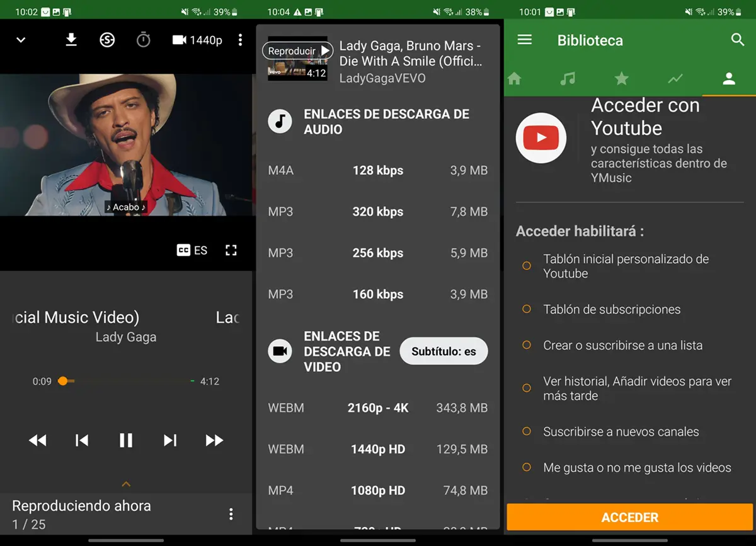Enter fullscreen video mode
This screenshot has height=546, width=756.
[231, 250]
